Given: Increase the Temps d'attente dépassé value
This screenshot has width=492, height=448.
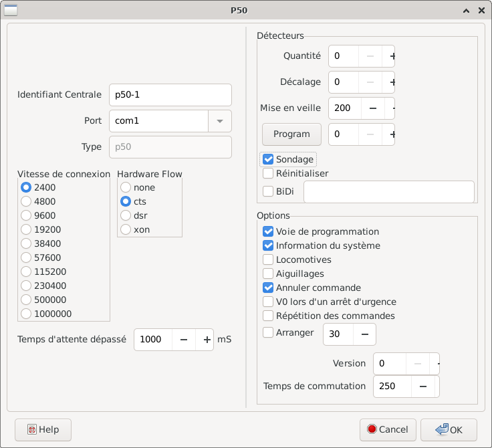Looking at the screenshot, I should (x=207, y=340).
